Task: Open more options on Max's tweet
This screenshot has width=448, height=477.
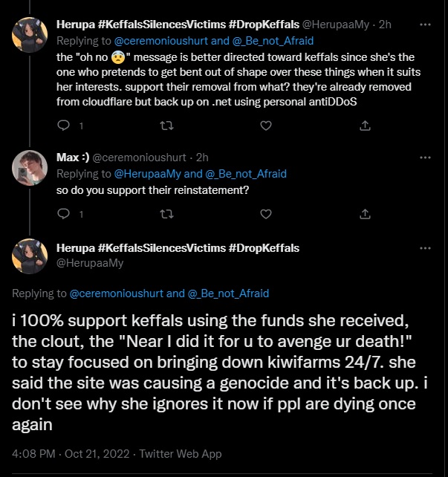Action: [x=425, y=158]
